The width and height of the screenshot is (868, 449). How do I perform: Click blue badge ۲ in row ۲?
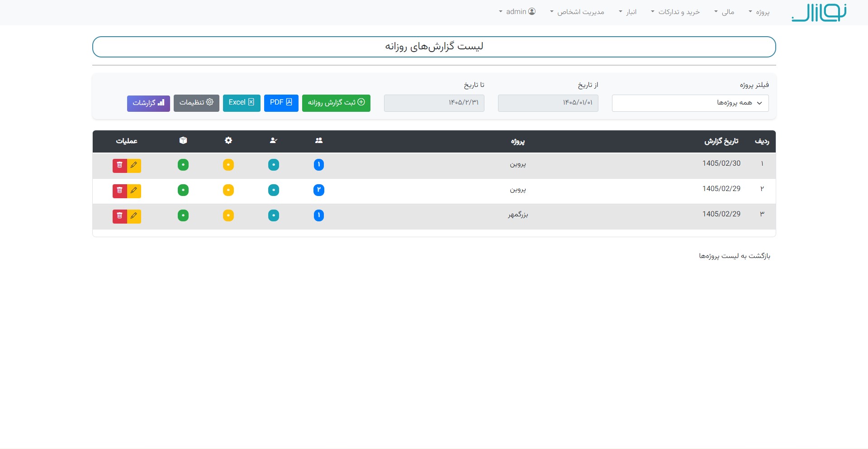point(319,190)
